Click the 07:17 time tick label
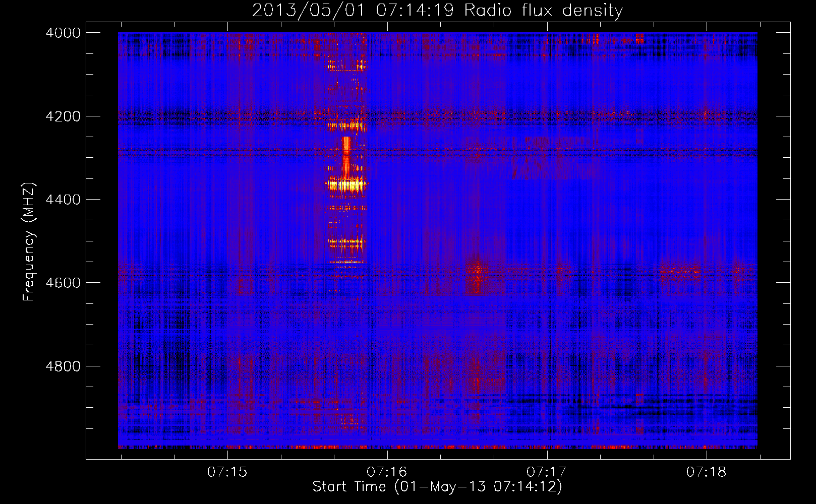The height and width of the screenshot is (504, 816). [547, 472]
